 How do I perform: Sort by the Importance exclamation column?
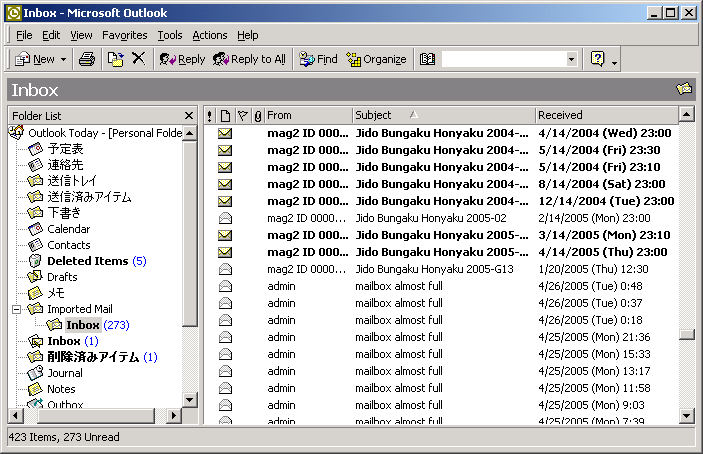point(210,115)
